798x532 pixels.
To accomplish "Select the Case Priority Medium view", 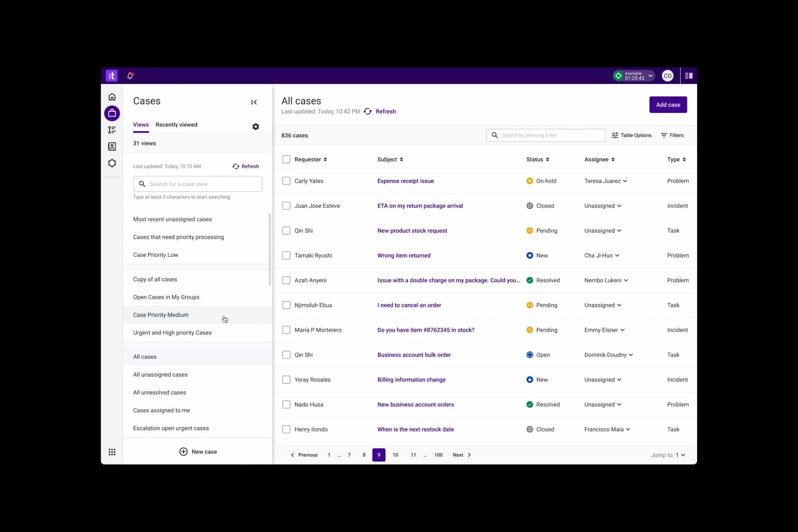I will (161, 315).
